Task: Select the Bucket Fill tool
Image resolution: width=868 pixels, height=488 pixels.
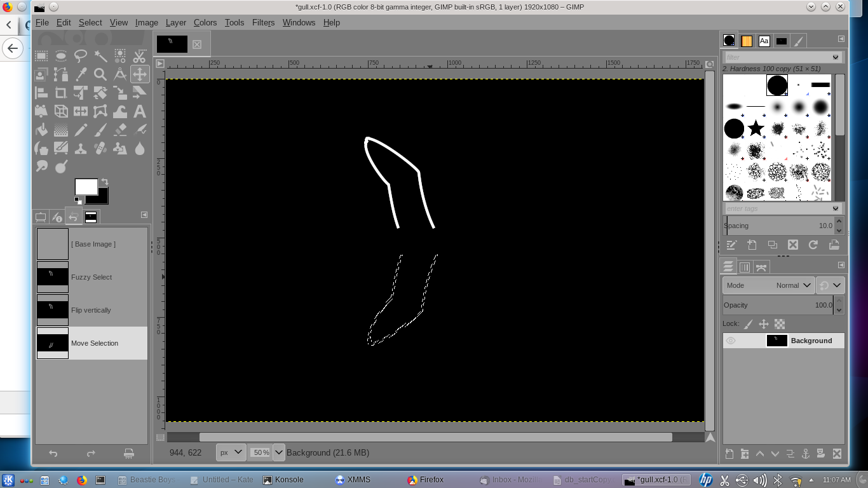Action: pos(41,130)
